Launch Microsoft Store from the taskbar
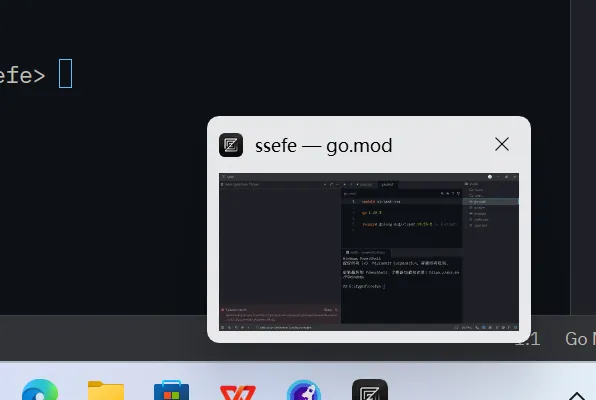 171,391
